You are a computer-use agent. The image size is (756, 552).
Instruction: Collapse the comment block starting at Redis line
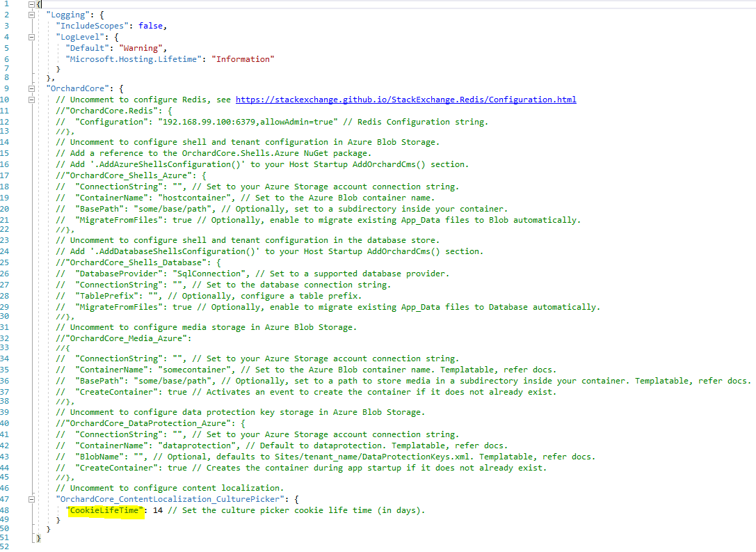click(31, 100)
